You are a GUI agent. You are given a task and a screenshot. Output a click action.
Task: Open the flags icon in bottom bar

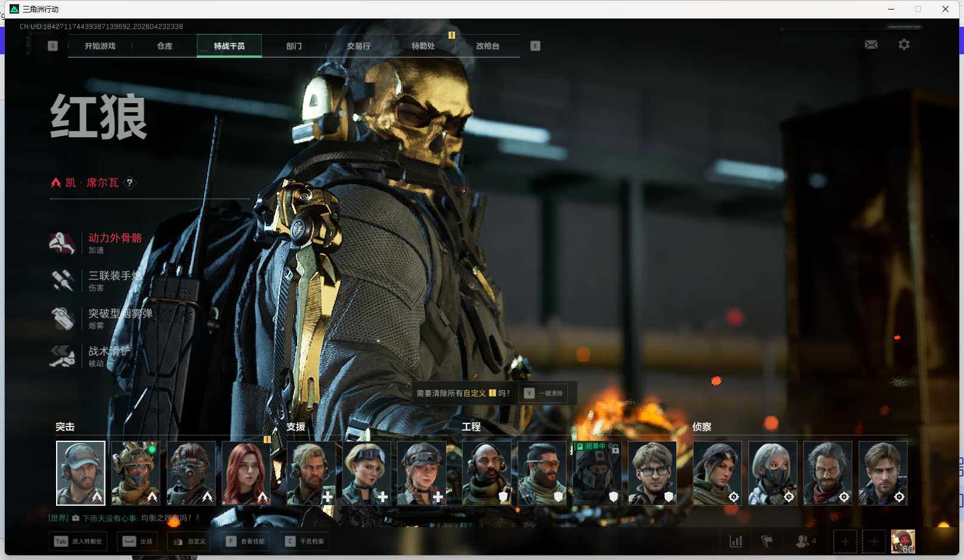[x=767, y=542]
